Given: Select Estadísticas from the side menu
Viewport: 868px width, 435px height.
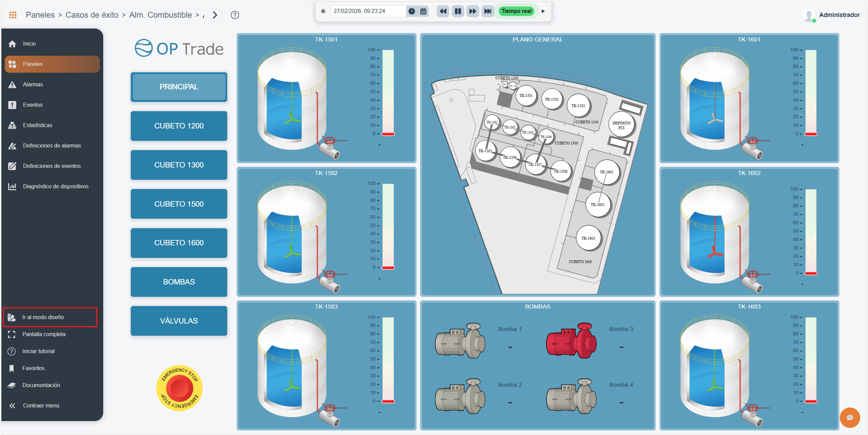Looking at the screenshot, I should (37, 125).
